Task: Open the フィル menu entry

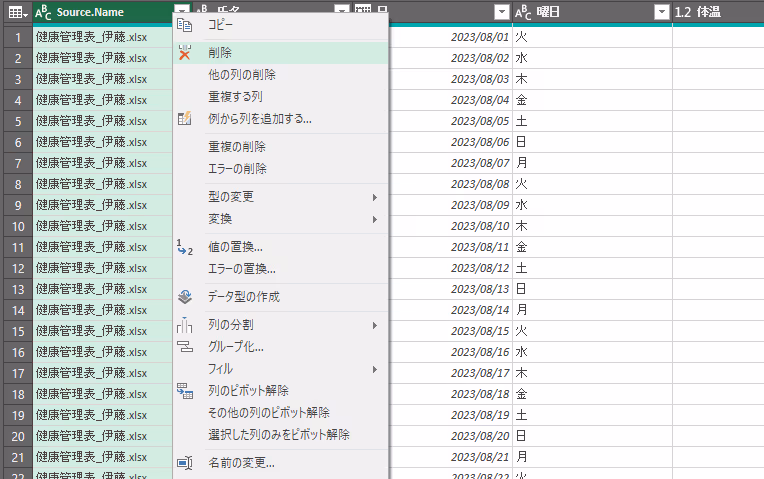Action: (281, 369)
